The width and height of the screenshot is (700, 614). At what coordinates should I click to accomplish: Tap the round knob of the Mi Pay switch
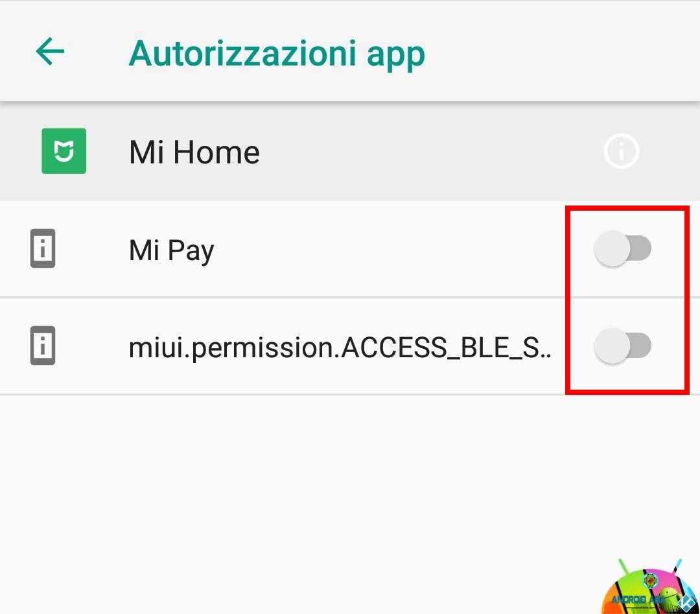tap(612, 248)
